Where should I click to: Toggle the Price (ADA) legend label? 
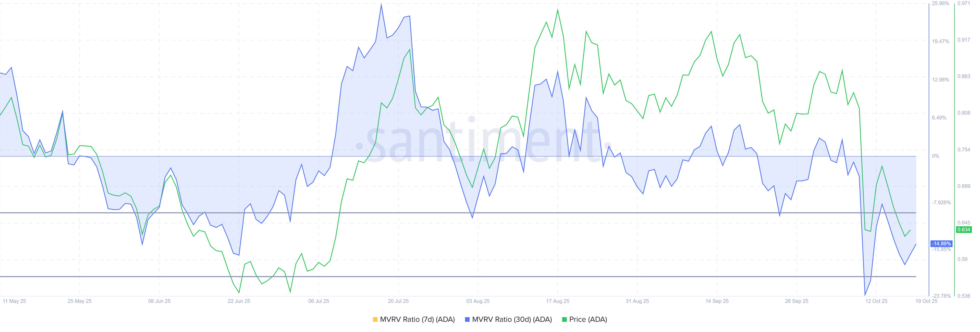click(588, 320)
